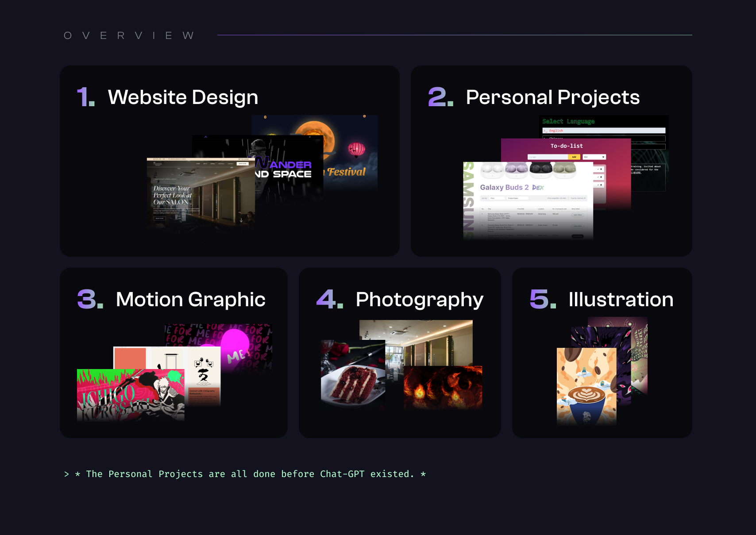Click the yellow Add button in To-do-list
Screen dimensions: 756x535
click(x=574, y=157)
